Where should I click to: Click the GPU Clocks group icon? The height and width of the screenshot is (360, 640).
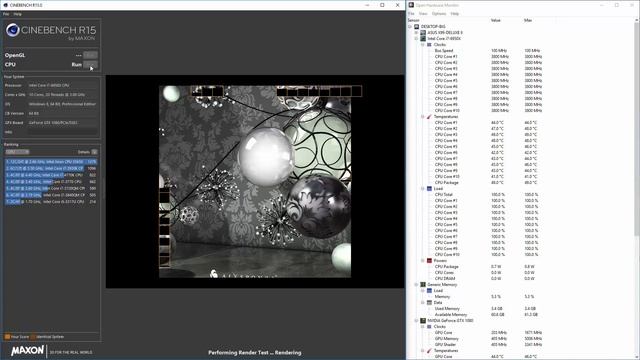pyautogui.click(x=429, y=327)
